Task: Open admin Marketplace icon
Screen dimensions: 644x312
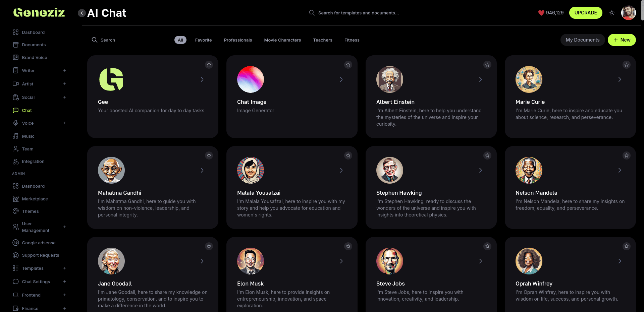Action: [x=15, y=199]
